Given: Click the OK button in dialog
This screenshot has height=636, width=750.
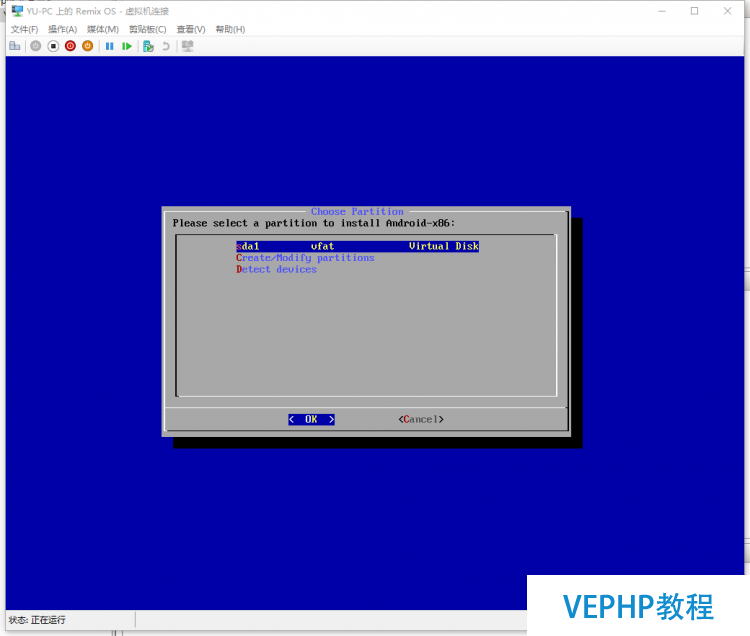Looking at the screenshot, I should click(x=311, y=419).
